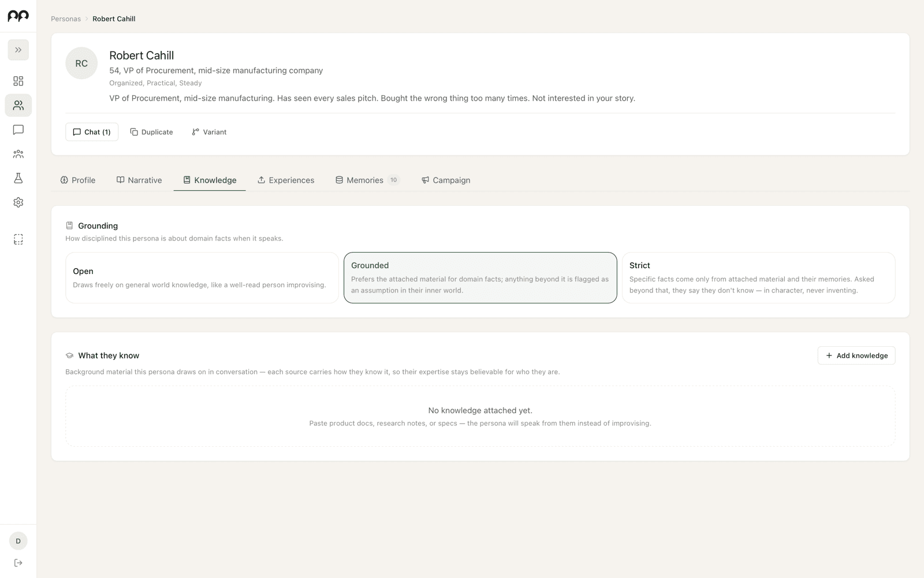Click the RC avatar circle
The height and width of the screenshot is (578, 924).
coord(81,63)
